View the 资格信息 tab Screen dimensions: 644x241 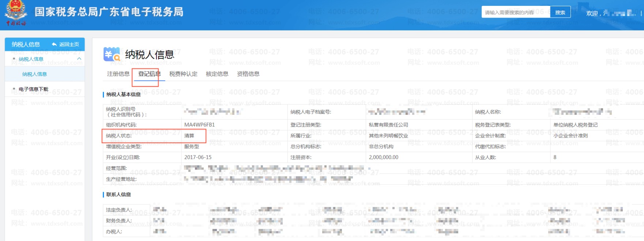pyautogui.click(x=248, y=74)
